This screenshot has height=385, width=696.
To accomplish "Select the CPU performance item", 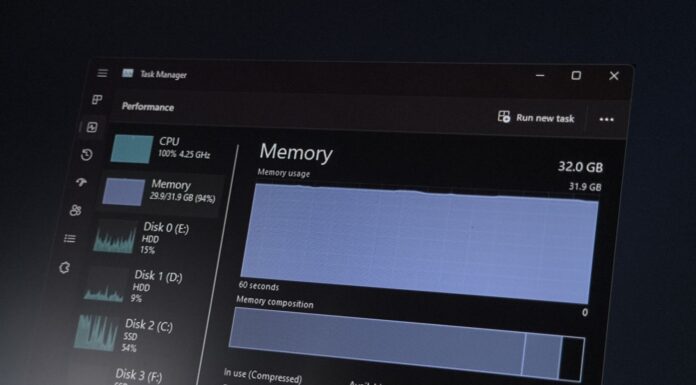I will tap(167, 149).
